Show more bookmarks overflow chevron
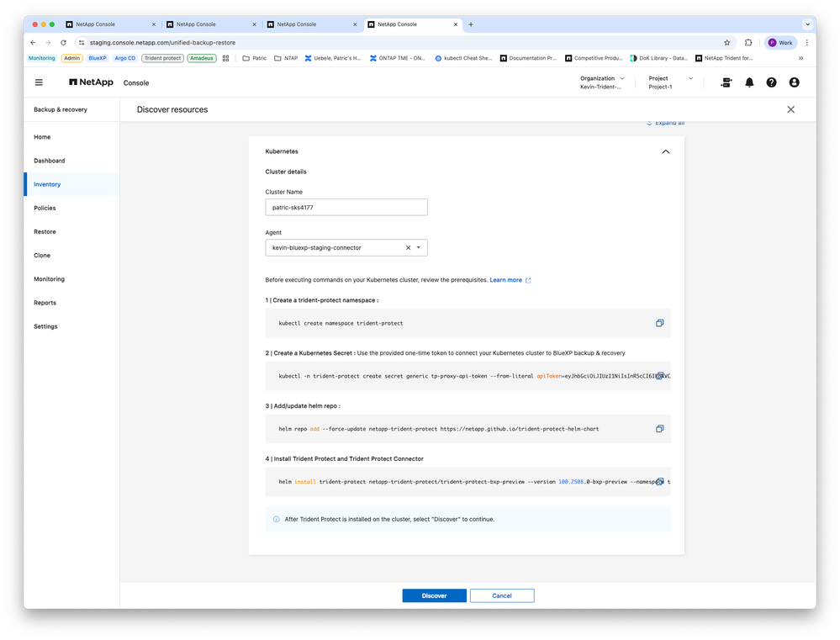This screenshot has width=840, height=640. coord(800,58)
